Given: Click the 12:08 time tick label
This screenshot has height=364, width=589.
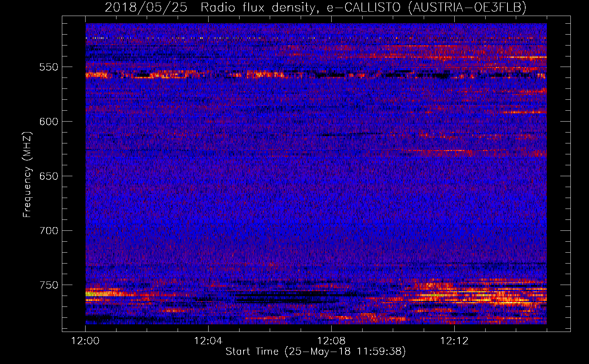Looking at the screenshot, I should [x=331, y=341].
